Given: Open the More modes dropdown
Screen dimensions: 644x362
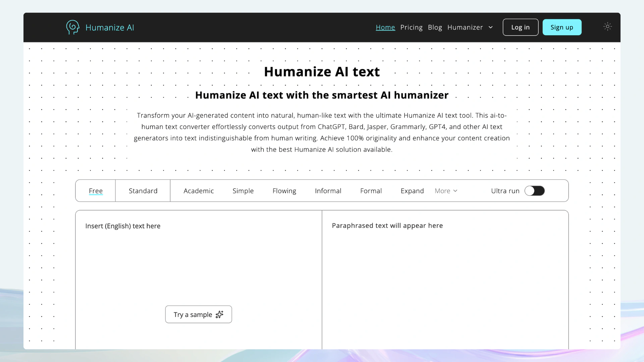Looking at the screenshot, I should point(446,191).
